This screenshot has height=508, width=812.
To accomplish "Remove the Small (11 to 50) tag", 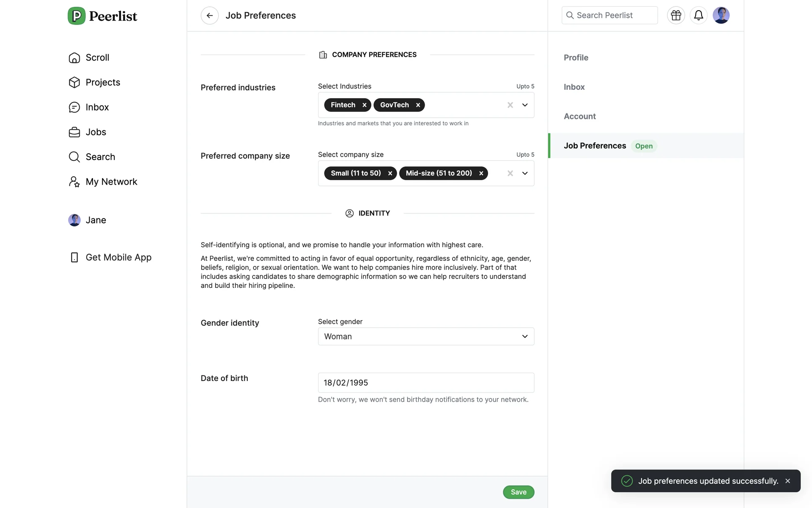I will tap(390, 173).
